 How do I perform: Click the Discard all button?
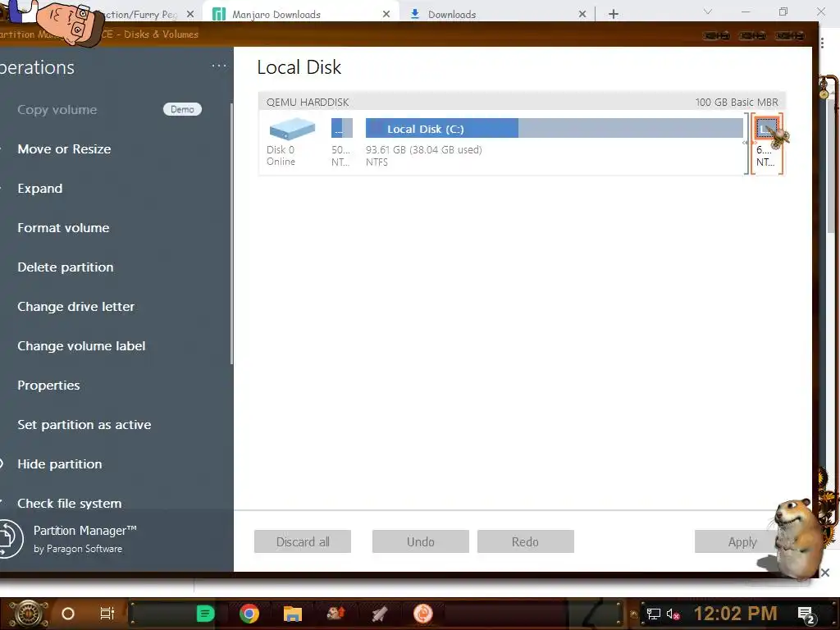pyautogui.click(x=303, y=541)
